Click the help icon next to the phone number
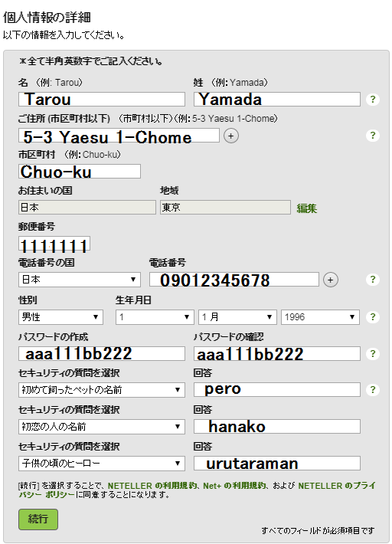 pos(373,280)
